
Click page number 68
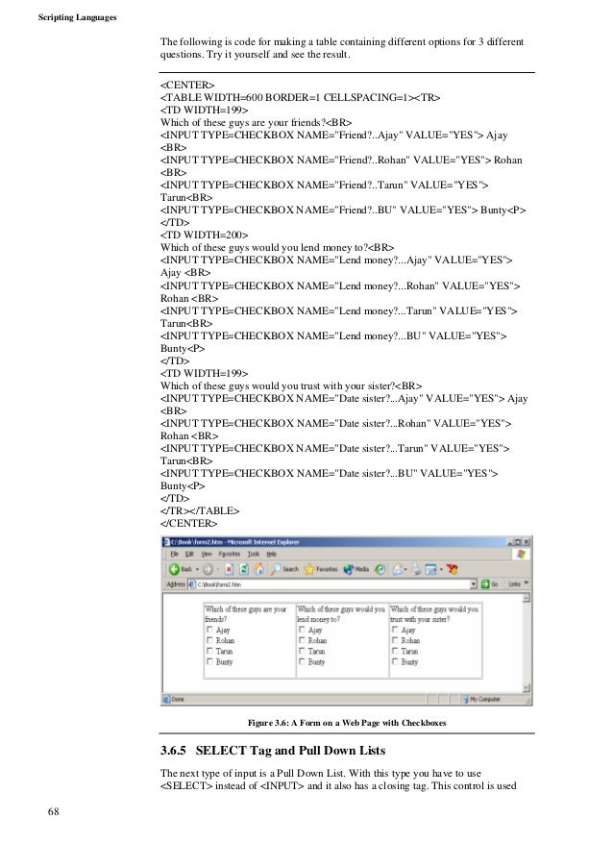(x=53, y=811)
